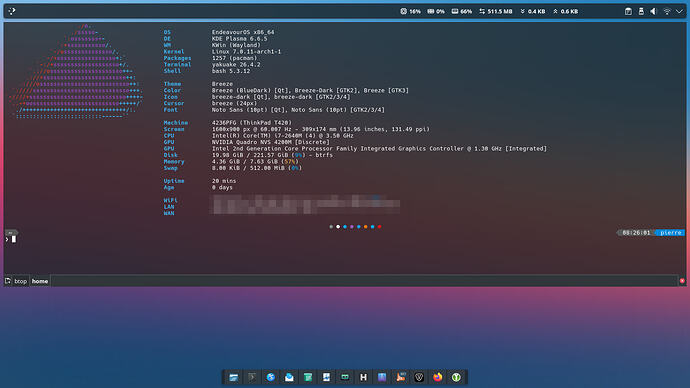690x388 pixels.
Task: Click the Memory 4.36 GiB usage line
Action: (x=255, y=161)
